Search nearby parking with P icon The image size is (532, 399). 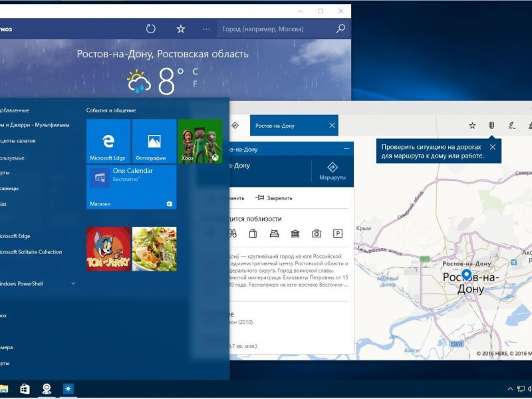pyautogui.click(x=338, y=233)
